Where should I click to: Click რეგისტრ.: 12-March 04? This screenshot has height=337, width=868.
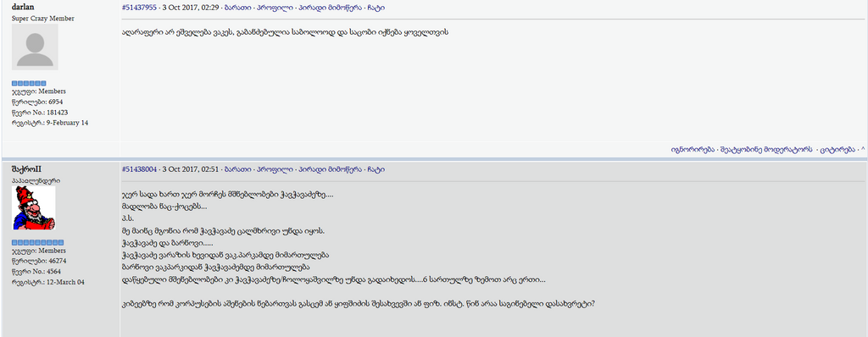47,282
